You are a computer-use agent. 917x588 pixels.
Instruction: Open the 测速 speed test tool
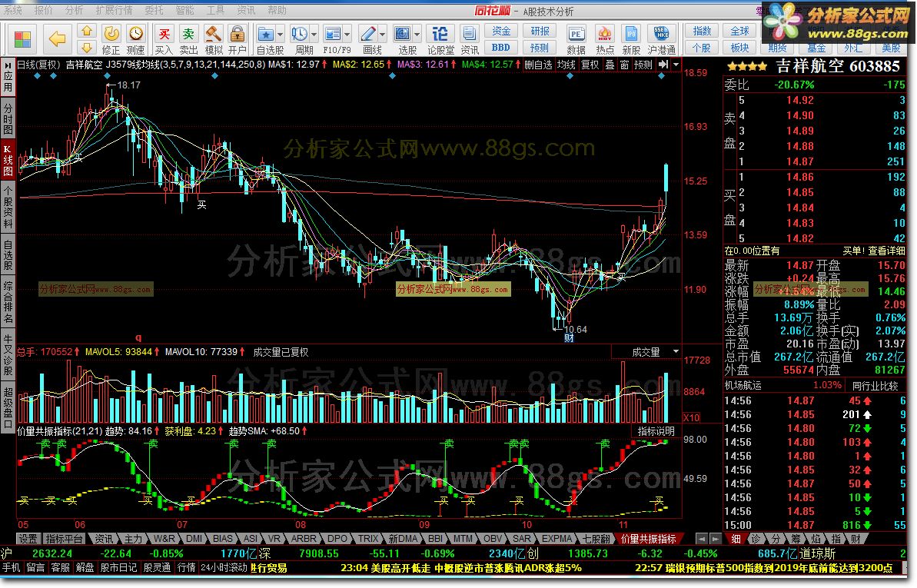pos(136,39)
